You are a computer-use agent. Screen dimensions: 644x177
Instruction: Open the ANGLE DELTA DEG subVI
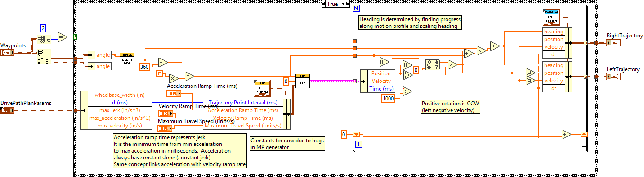tap(127, 59)
